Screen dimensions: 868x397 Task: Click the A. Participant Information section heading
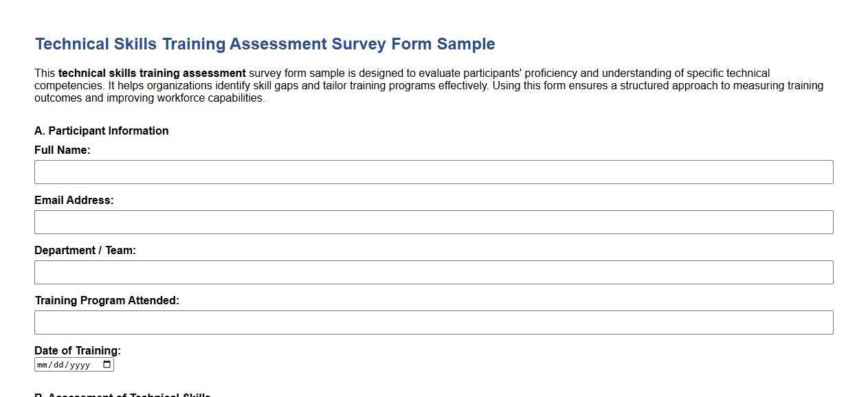click(x=101, y=131)
